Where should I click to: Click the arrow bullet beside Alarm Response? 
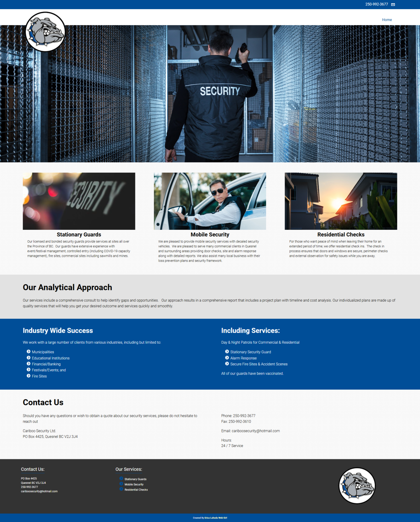(x=227, y=358)
